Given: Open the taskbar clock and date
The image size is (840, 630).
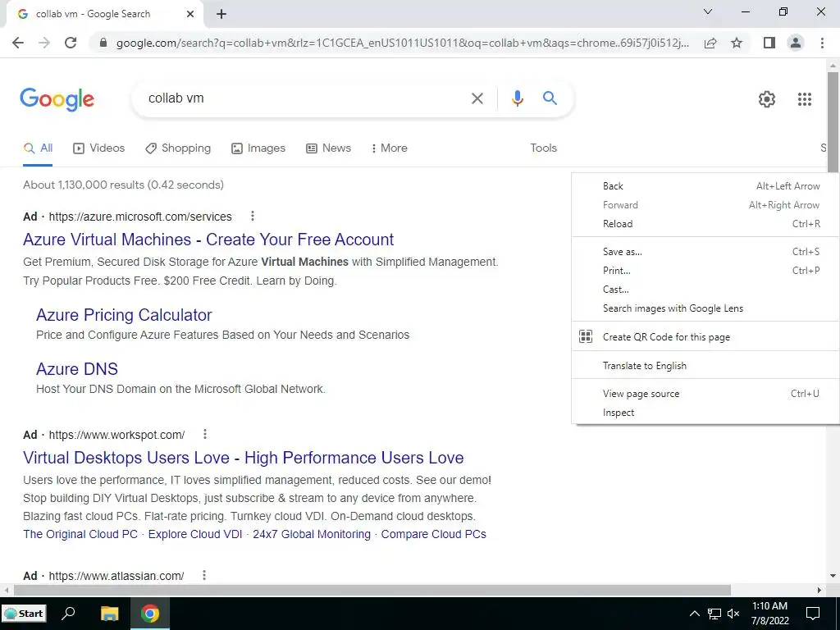Looking at the screenshot, I should coord(769,614).
